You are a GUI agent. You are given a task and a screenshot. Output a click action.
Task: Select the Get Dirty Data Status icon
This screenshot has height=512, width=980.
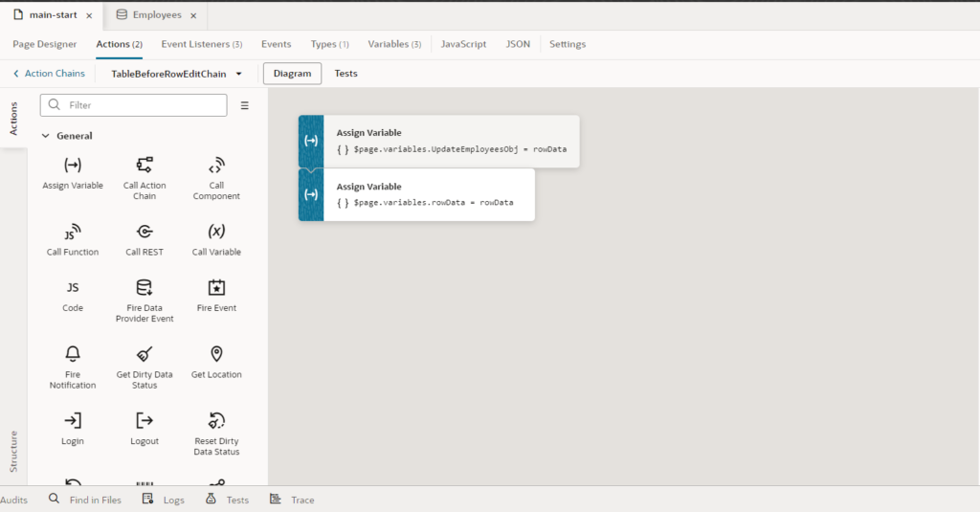[x=145, y=354]
